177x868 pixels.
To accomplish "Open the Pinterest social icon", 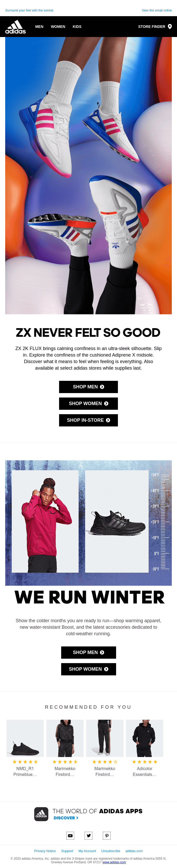I will tap(107, 835).
